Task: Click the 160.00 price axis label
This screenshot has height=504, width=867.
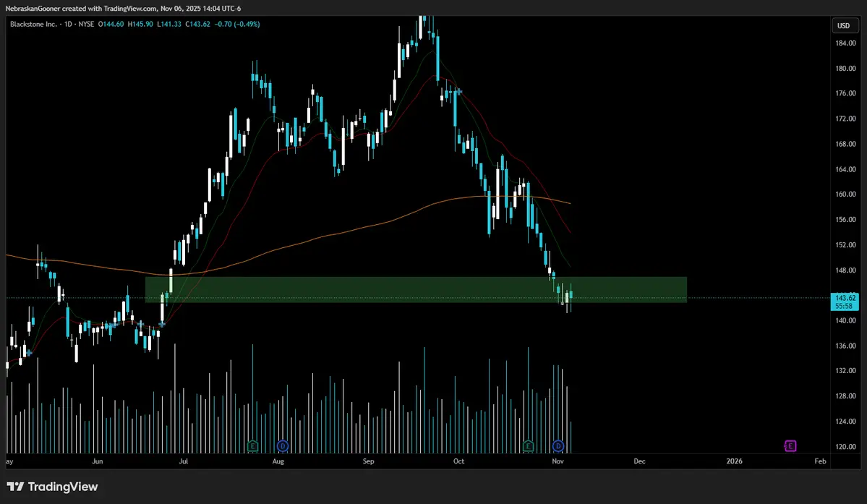Action: click(845, 194)
